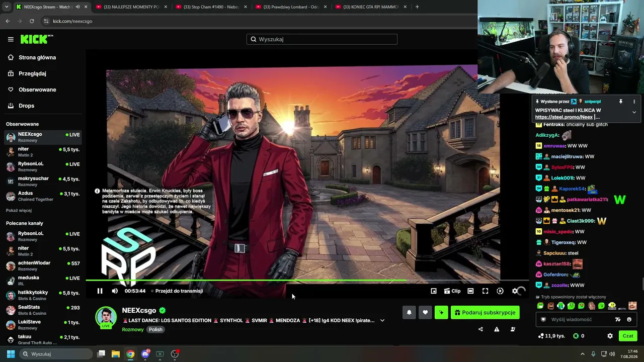Open Windows Start menu
Screen dimensions: 644x362
(11, 354)
